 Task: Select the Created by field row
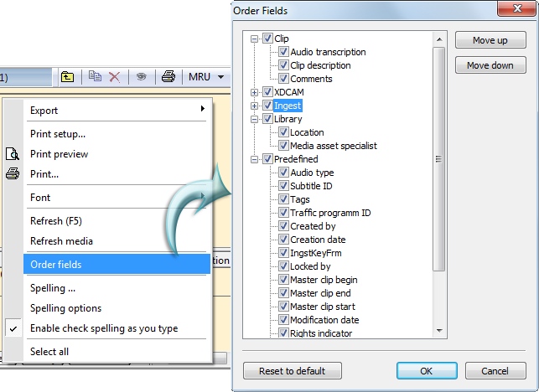coord(313,226)
